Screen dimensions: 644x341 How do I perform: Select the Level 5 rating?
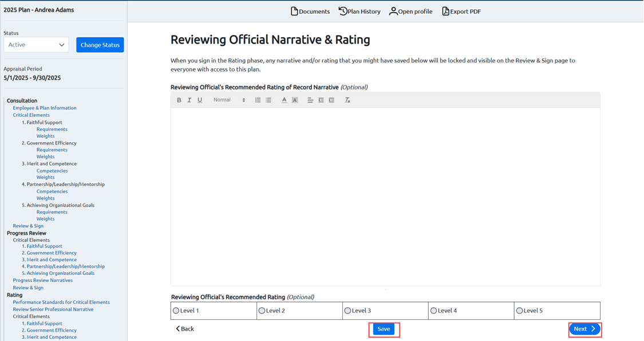(519, 311)
